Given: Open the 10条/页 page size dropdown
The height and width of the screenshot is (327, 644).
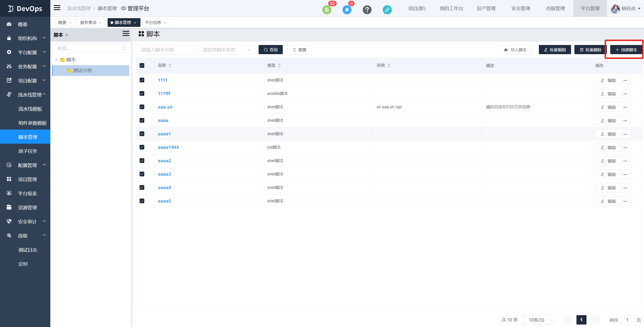Looking at the screenshot, I should click(x=539, y=320).
